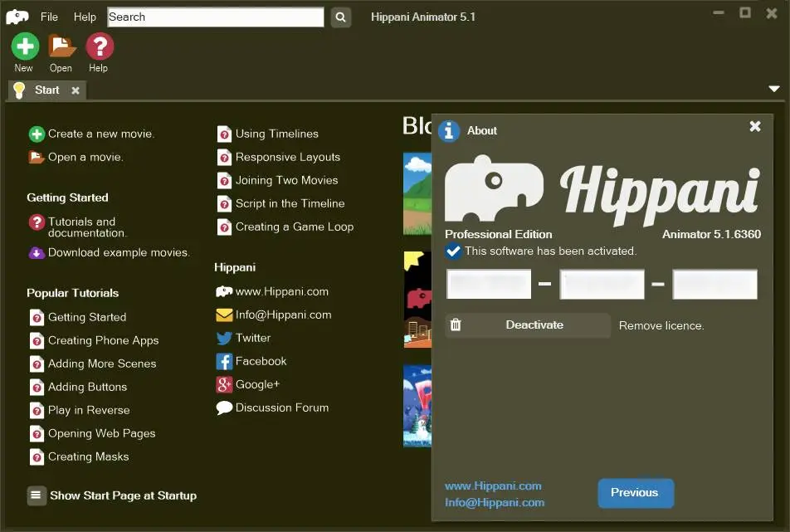Click the Create a new movie link
This screenshot has width=790, height=532.
click(100, 134)
